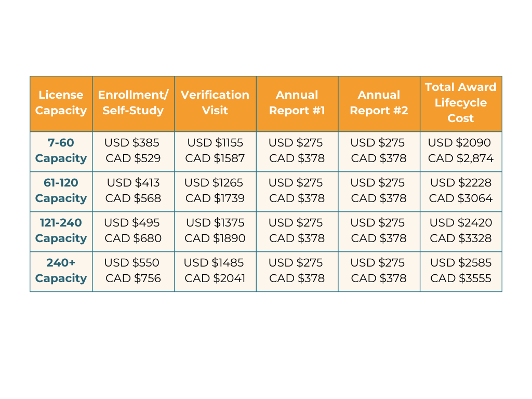The height and width of the screenshot is (399, 532).
Task: Click the 7-60 Capacity row label
Action: [61, 151]
